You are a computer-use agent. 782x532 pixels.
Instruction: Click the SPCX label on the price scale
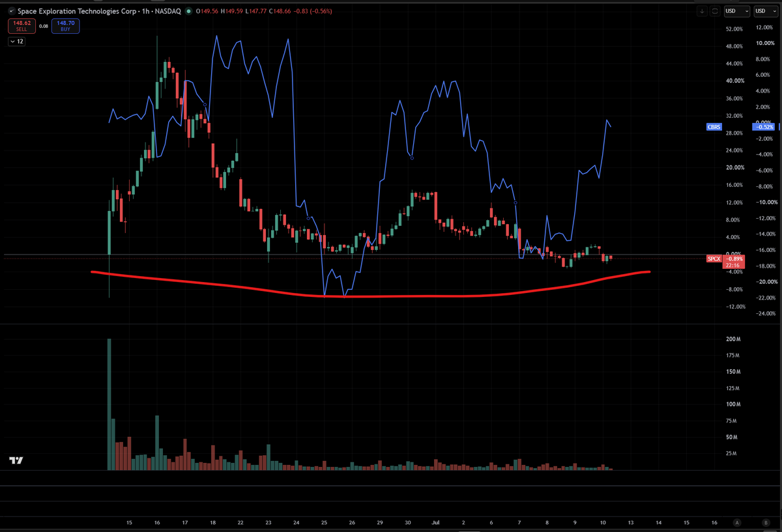(x=714, y=259)
